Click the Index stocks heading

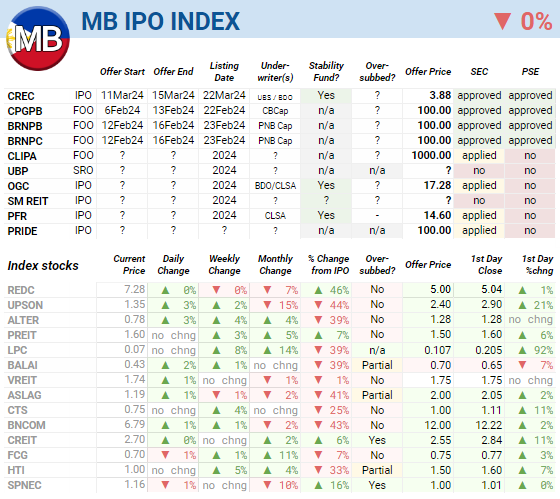coord(43,265)
